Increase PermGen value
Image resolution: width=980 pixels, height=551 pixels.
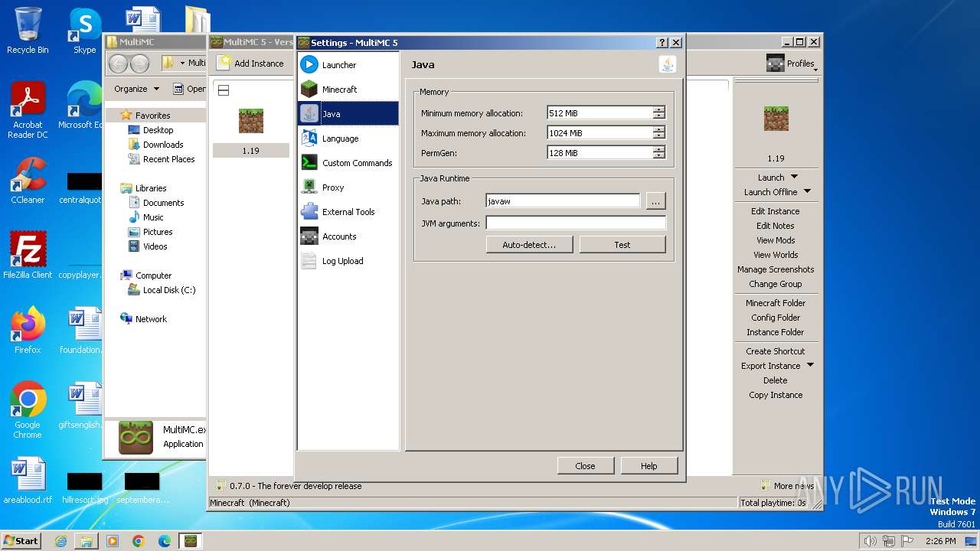pyautogui.click(x=659, y=150)
